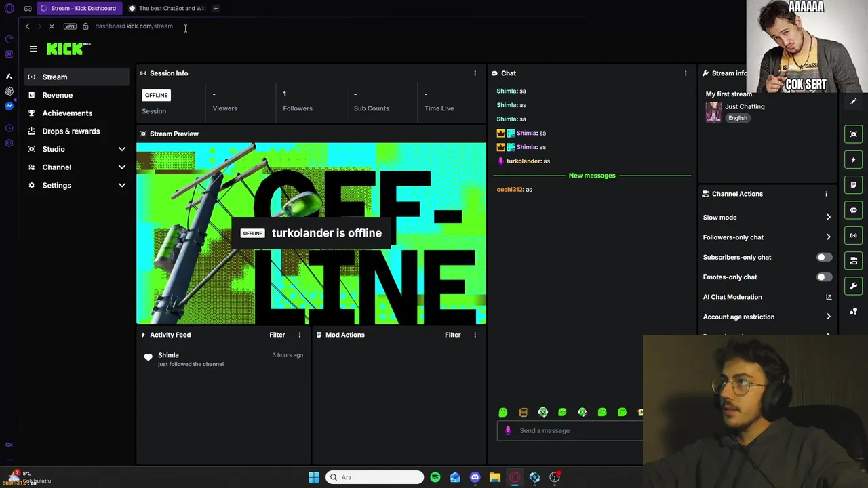Open Discord from taskbar
The image size is (868, 488).
(x=475, y=477)
